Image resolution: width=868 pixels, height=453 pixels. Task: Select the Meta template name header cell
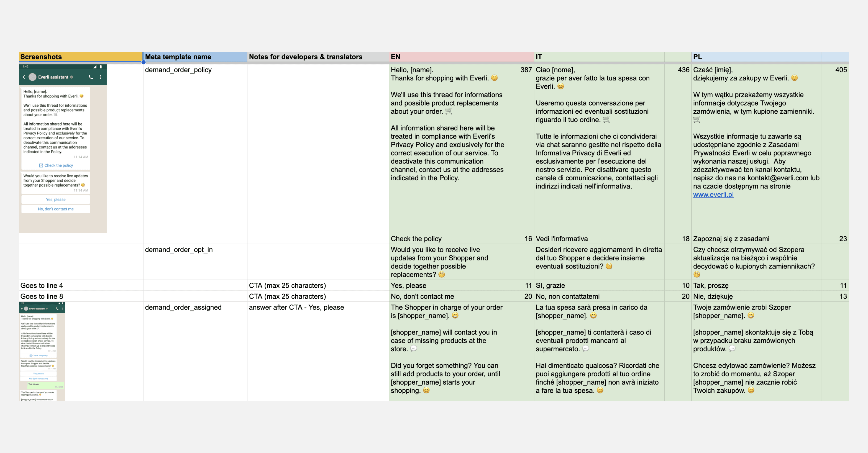(x=195, y=57)
